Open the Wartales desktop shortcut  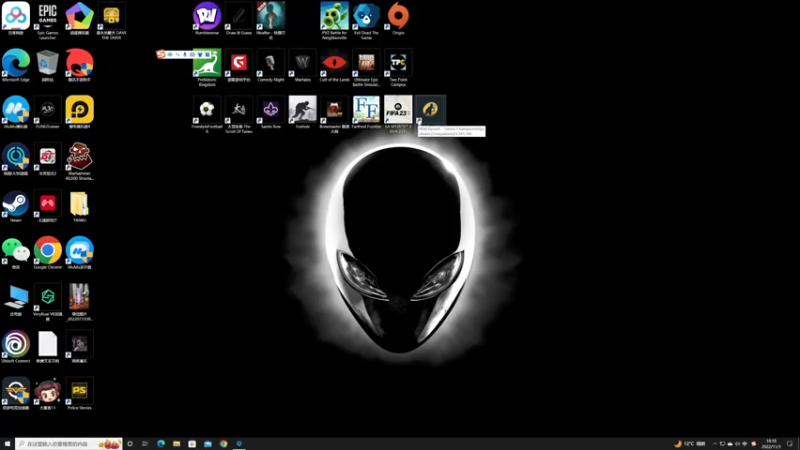(x=303, y=65)
